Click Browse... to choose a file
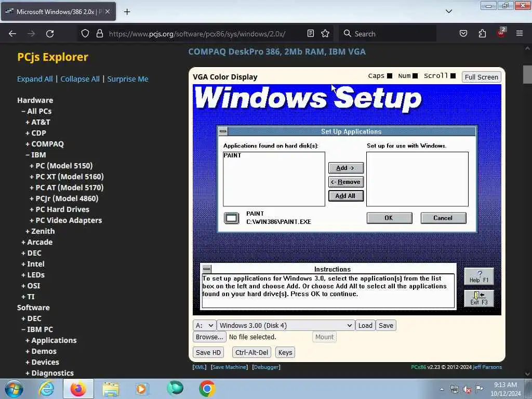 click(x=209, y=337)
